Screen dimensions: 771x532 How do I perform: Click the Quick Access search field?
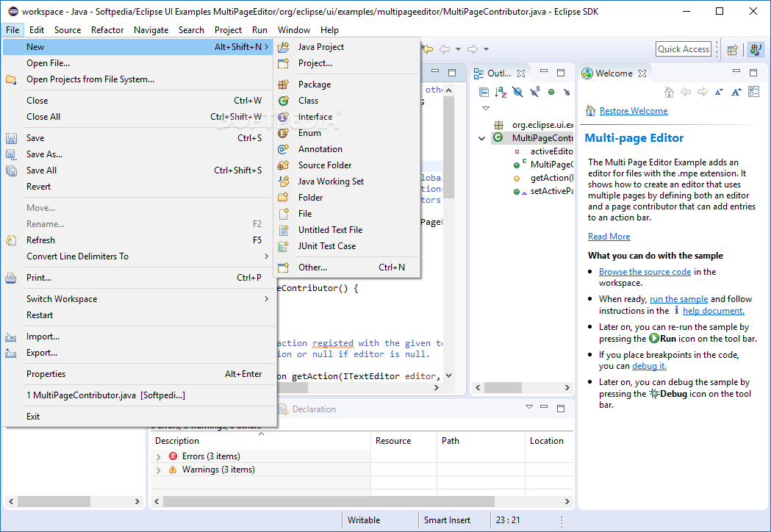point(684,49)
